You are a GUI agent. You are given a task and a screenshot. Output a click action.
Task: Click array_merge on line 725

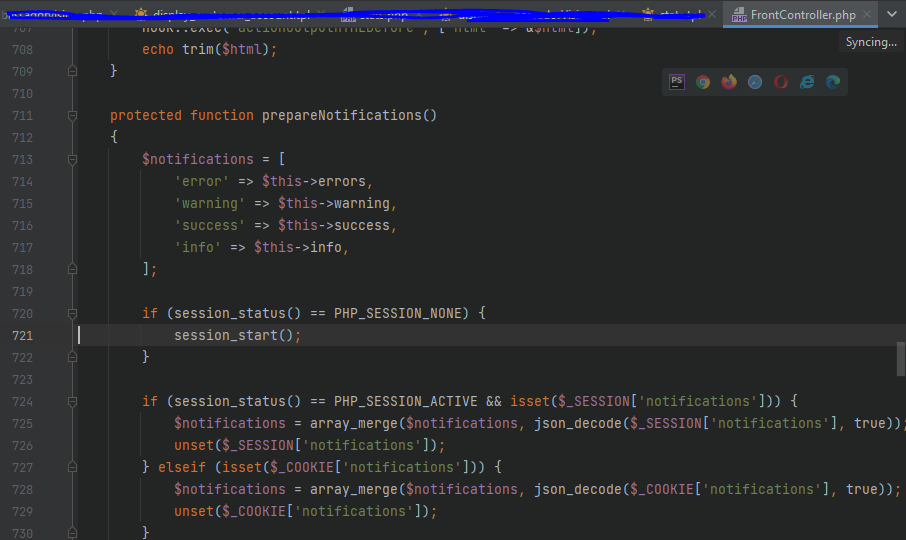tap(354, 423)
